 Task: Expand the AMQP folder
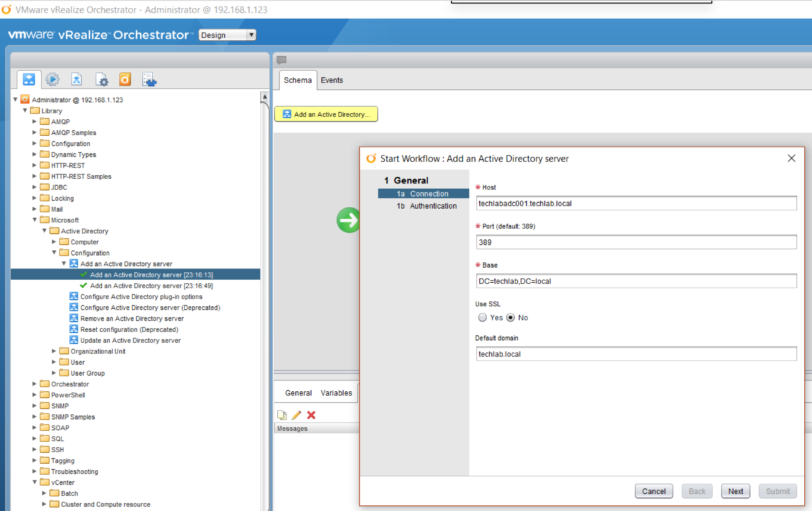click(35, 121)
